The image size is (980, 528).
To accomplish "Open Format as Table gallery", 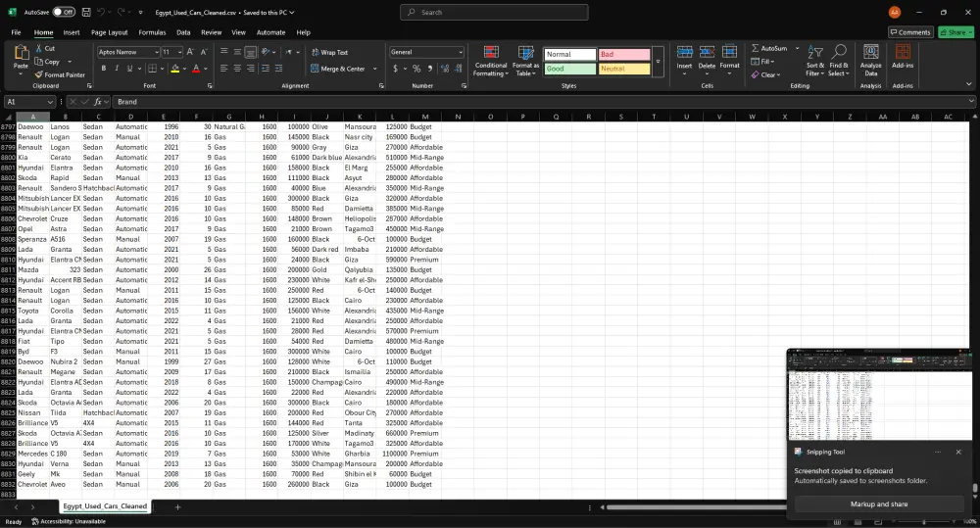I will 525,61.
